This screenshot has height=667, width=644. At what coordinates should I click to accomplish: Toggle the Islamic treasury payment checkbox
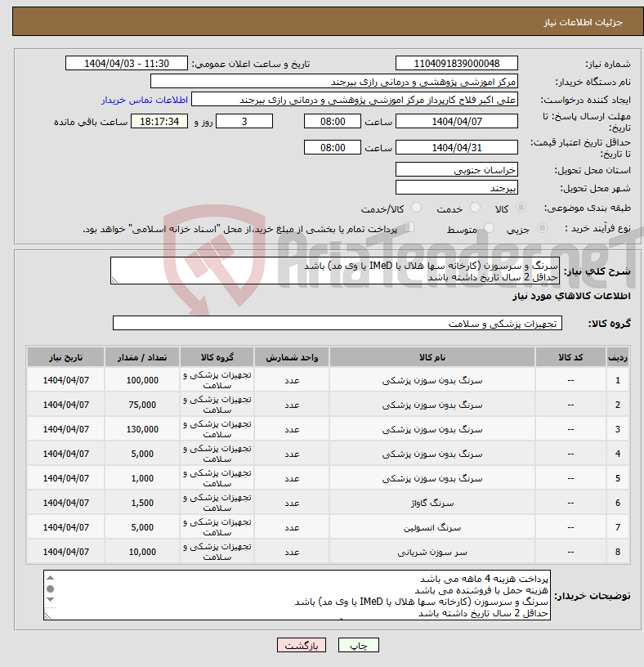click(x=409, y=227)
